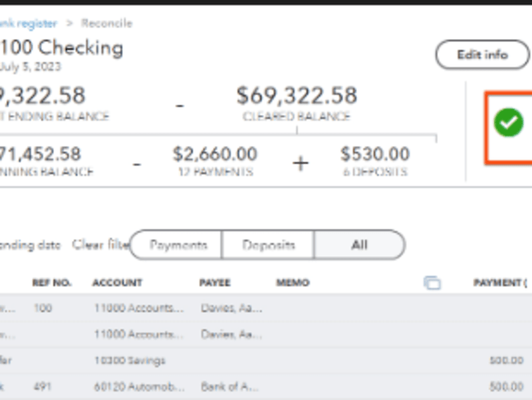The width and height of the screenshot is (532, 400).
Task: Sort by the REF NO. column header
Action: click(52, 282)
